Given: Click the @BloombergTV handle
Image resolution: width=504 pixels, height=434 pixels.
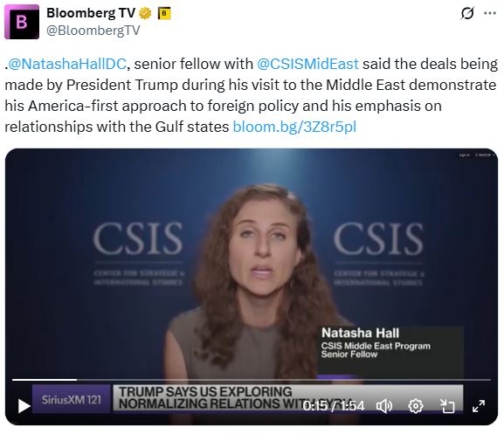Looking at the screenshot, I should (x=93, y=31).
